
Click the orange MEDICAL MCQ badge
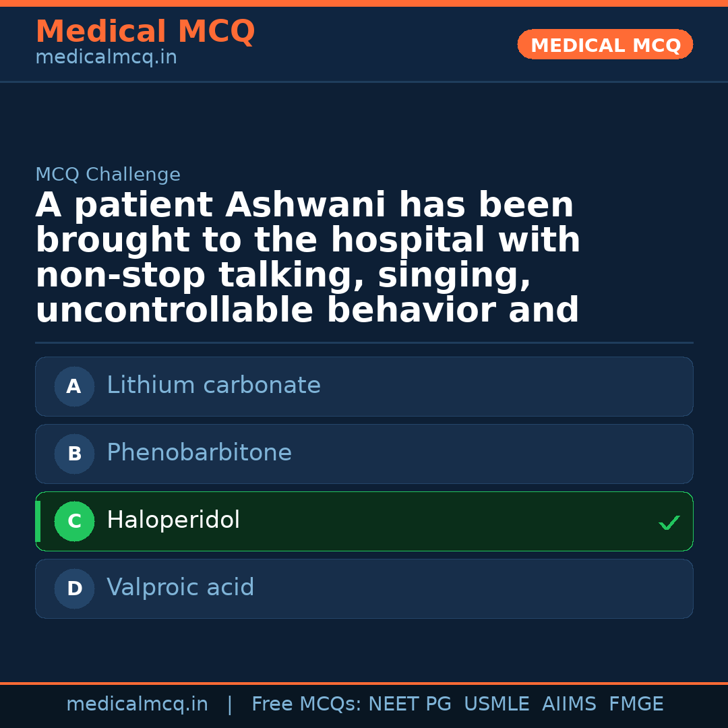coord(605,44)
